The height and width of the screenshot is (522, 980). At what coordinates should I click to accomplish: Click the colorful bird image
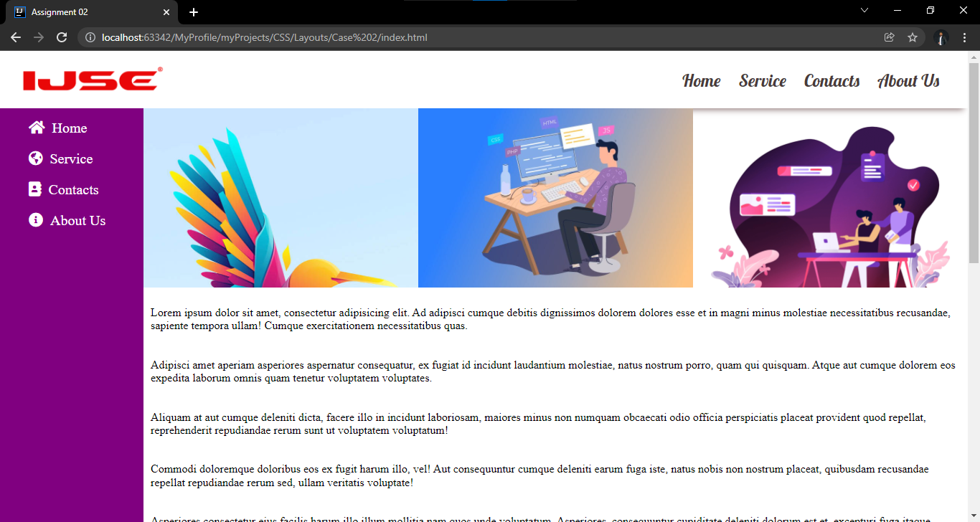281,198
